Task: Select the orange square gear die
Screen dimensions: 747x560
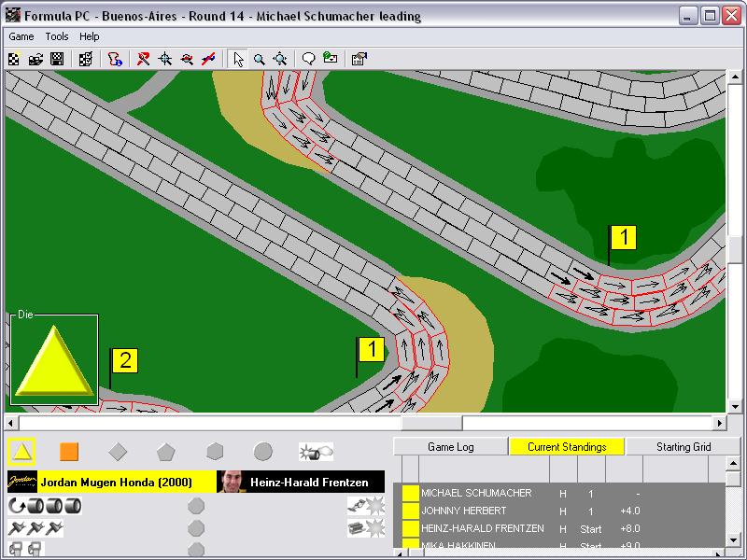Action: point(69,452)
